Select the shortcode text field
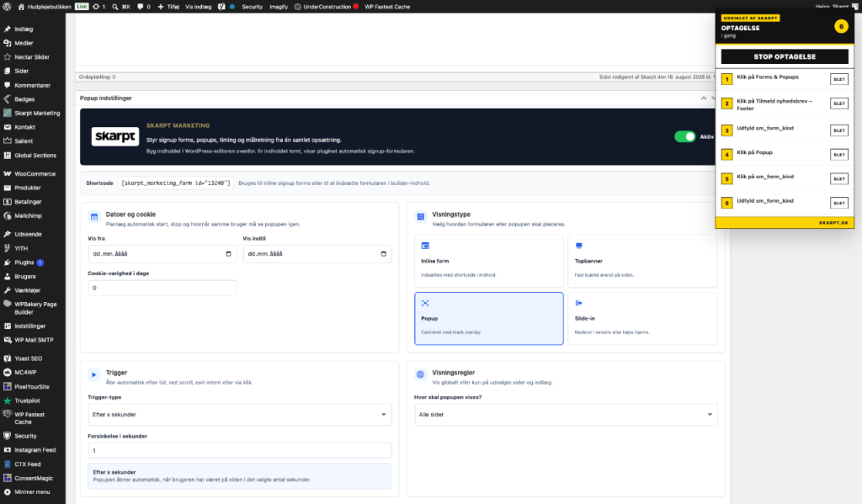862x504 pixels. [x=176, y=183]
